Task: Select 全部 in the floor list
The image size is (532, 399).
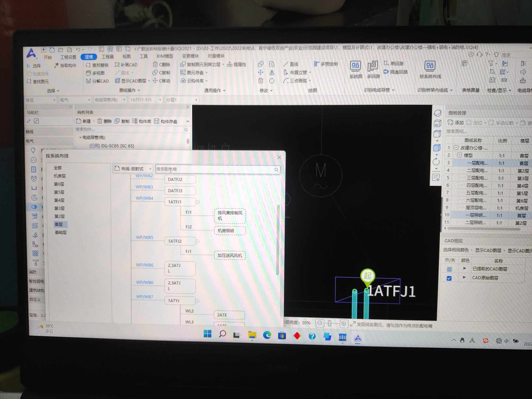Action: tap(58, 168)
